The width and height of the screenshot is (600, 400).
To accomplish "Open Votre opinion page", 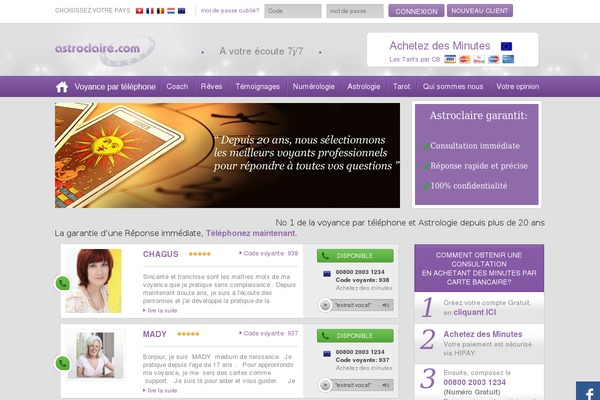I will click(x=518, y=87).
